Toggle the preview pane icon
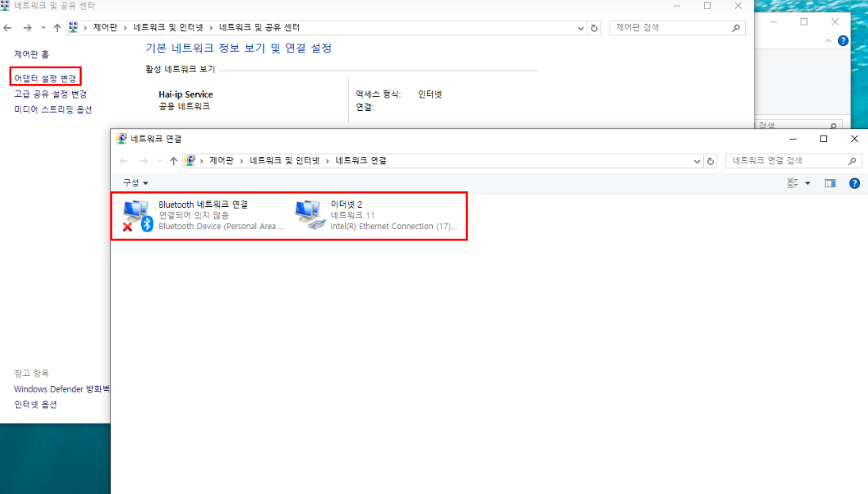This screenshot has width=868, height=494. [x=830, y=183]
